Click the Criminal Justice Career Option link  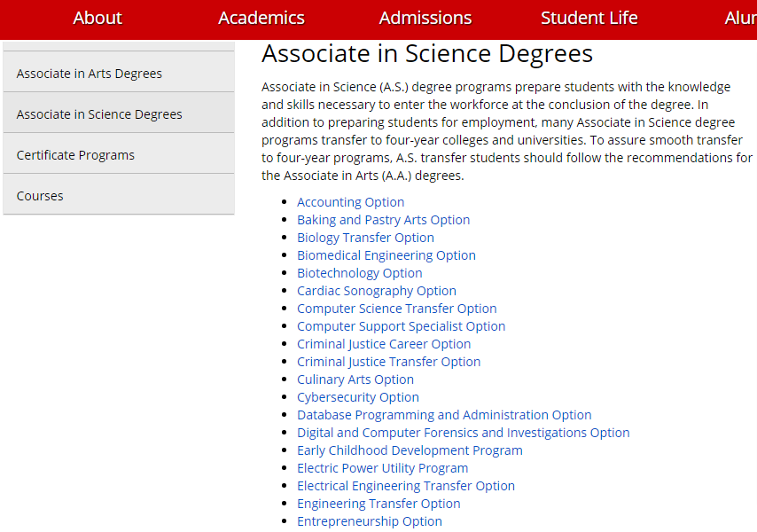click(384, 344)
